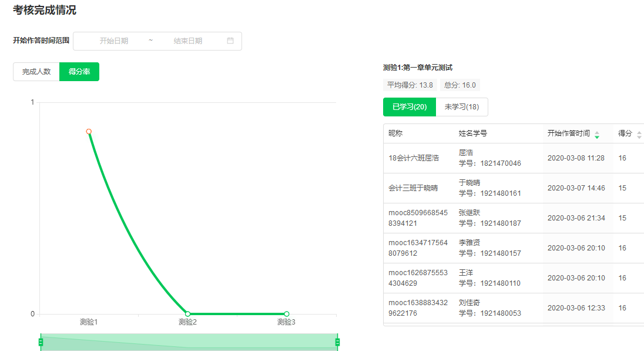
Task: Click the 结束日期 input field
Action: (188, 41)
